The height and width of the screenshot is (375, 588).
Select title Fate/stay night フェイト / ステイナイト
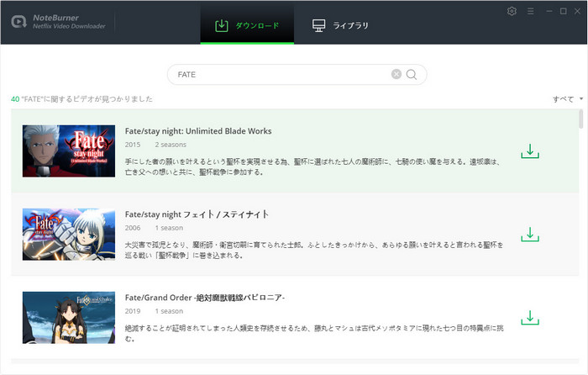click(197, 214)
